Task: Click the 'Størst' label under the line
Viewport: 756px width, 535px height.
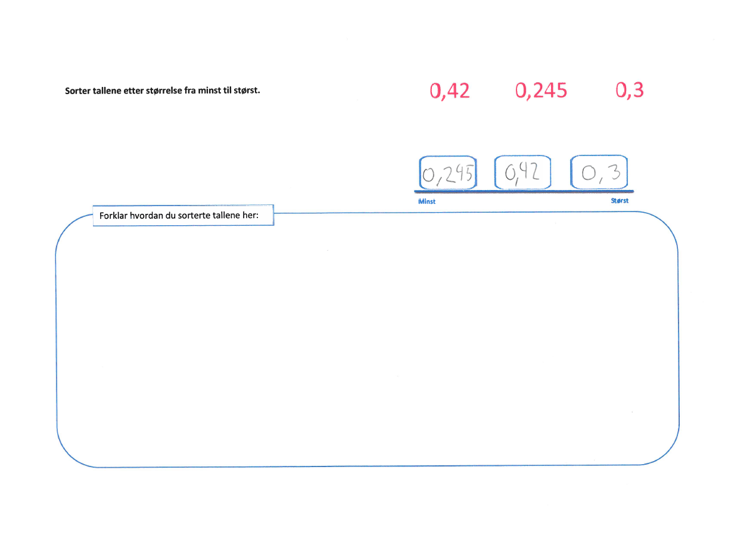Action: [x=620, y=201]
